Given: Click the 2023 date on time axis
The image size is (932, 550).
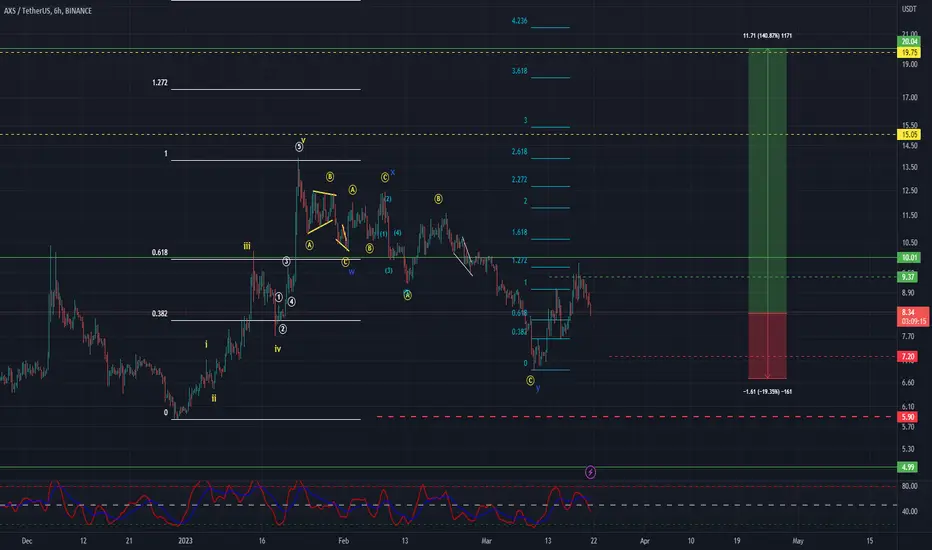Looking at the screenshot, I should [185, 541].
